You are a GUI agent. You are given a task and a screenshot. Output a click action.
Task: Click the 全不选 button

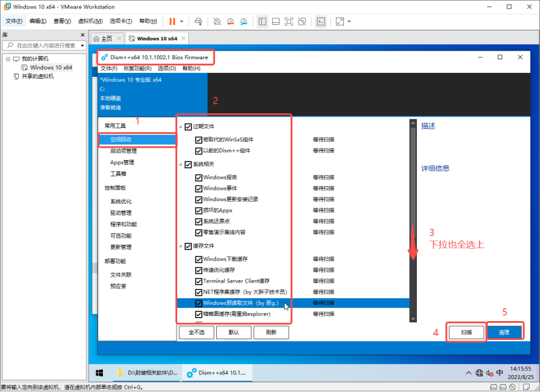(197, 333)
